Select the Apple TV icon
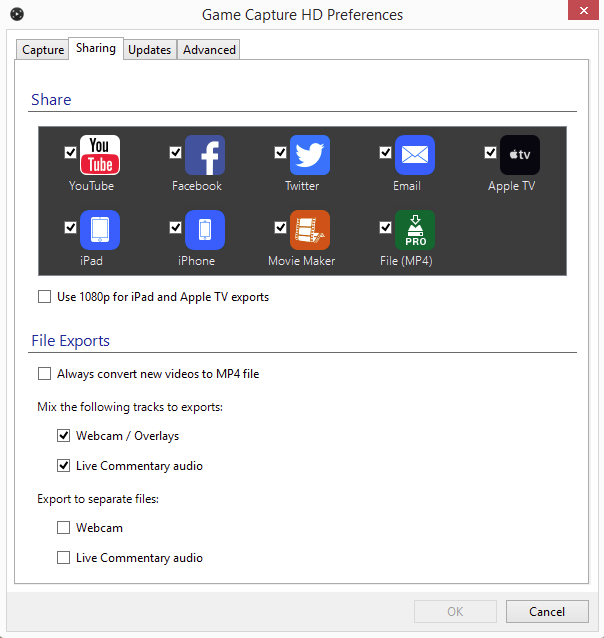 pyautogui.click(x=519, y=155)
